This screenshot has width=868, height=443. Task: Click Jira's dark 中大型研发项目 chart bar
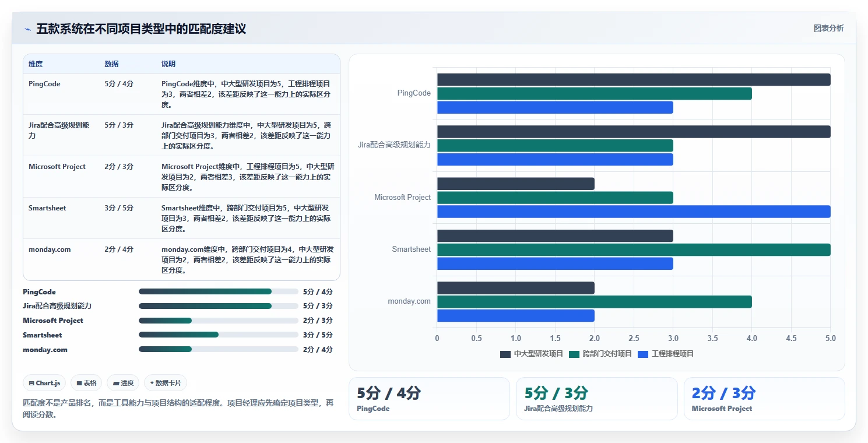pos(634,132)
